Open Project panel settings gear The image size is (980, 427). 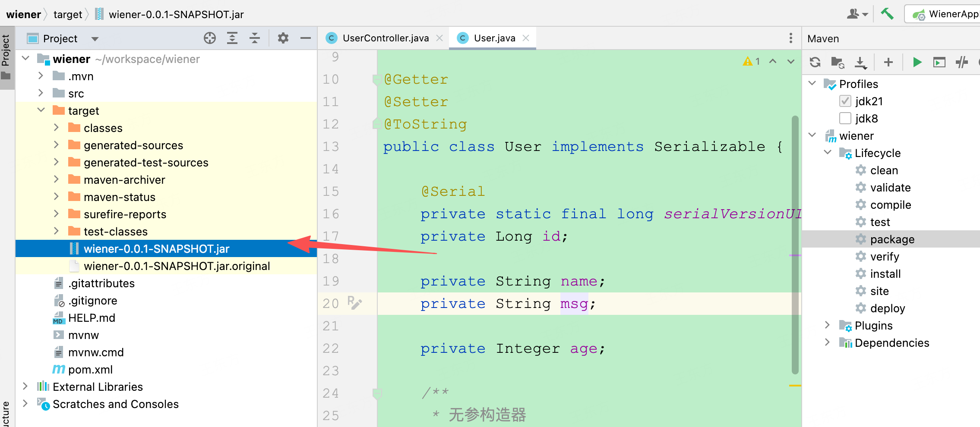[283, 38]
